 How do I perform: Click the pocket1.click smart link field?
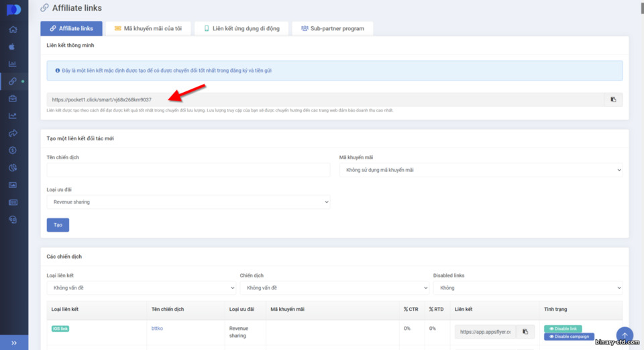pos(325,99)
